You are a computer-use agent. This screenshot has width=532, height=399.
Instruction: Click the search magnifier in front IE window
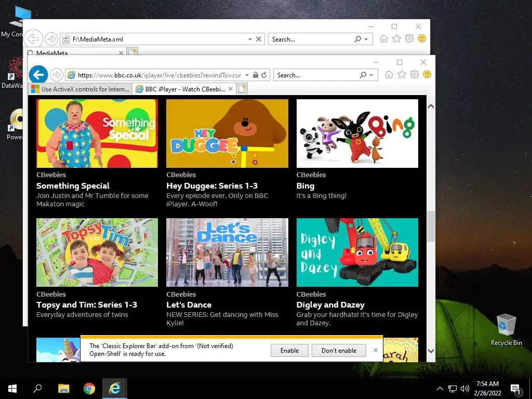click(363, 75)
